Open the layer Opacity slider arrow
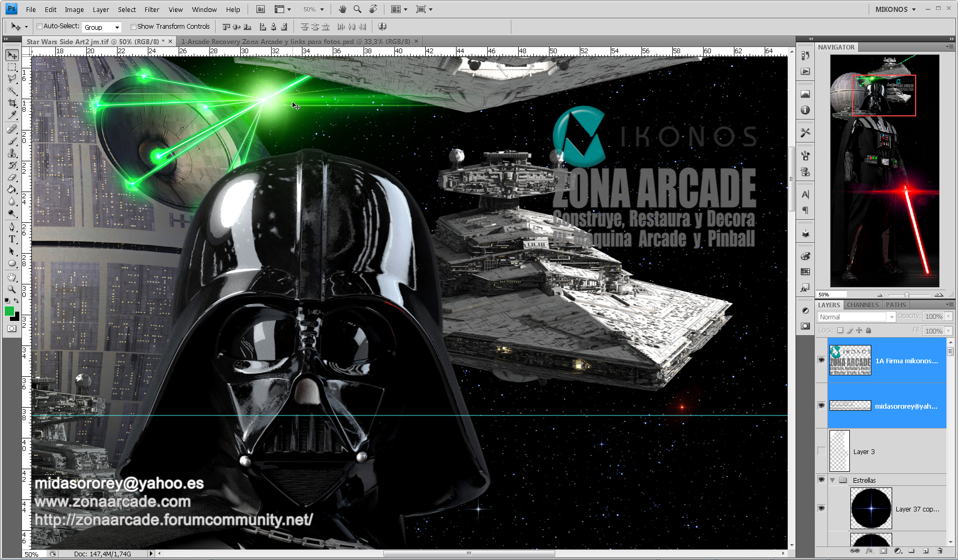 point(949,316)
